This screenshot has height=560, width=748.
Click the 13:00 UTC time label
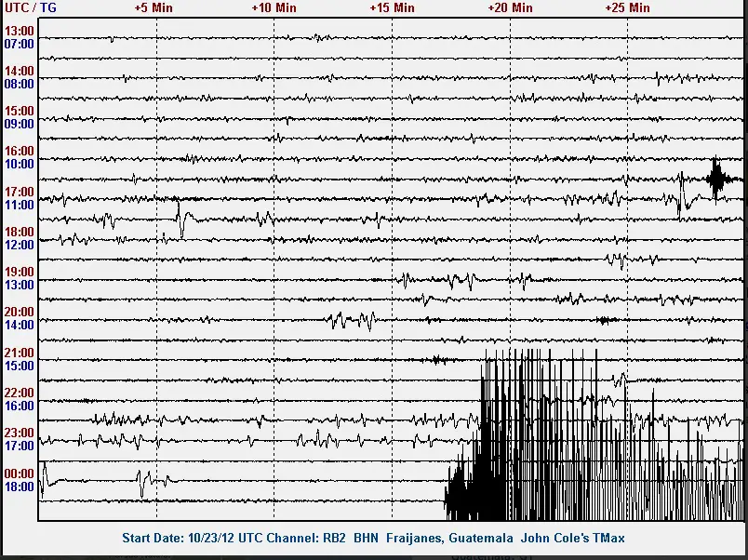click(x=20, y=31)
